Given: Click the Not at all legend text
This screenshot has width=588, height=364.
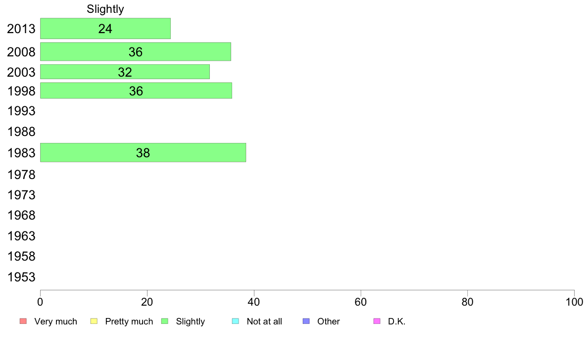Looking at the screenshot, I should [x=264, y=321].
